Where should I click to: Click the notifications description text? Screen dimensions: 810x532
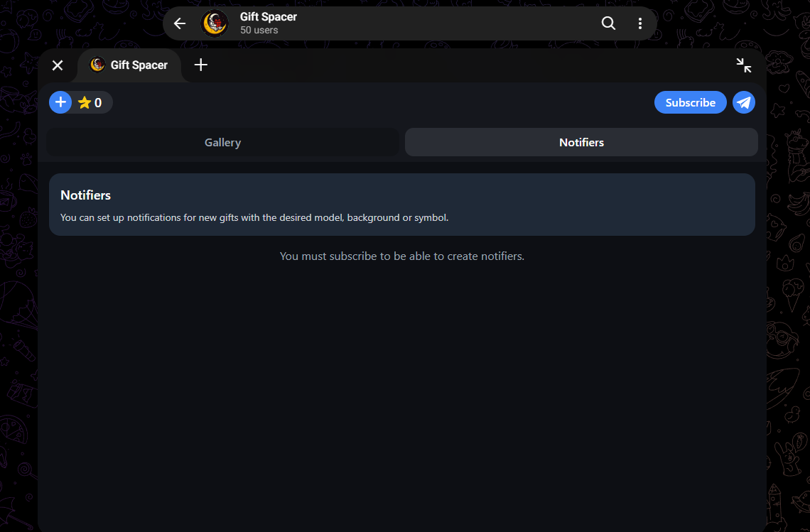point(254,217)
